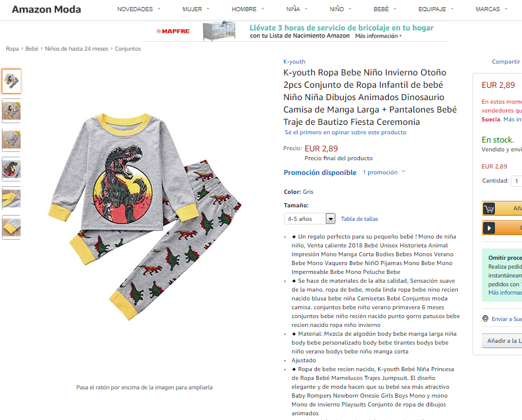Open Tabla de tallas link
Screen dimensions: 522x420
coord(359,219)
